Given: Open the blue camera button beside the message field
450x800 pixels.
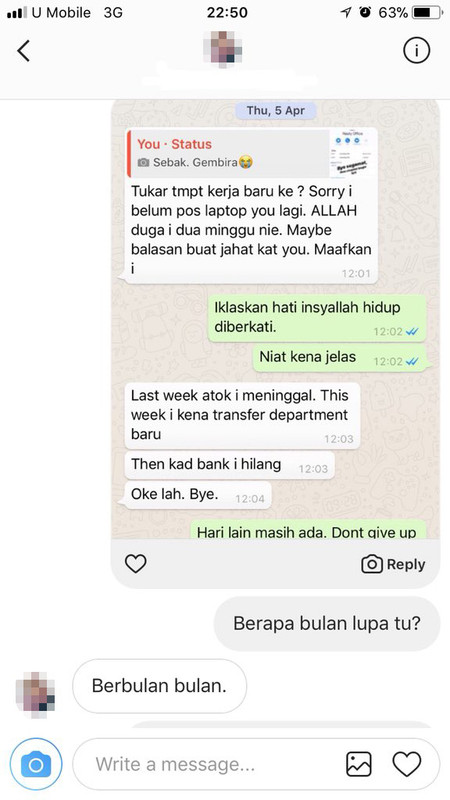Looking at the screenshot, I should [36, 764].
